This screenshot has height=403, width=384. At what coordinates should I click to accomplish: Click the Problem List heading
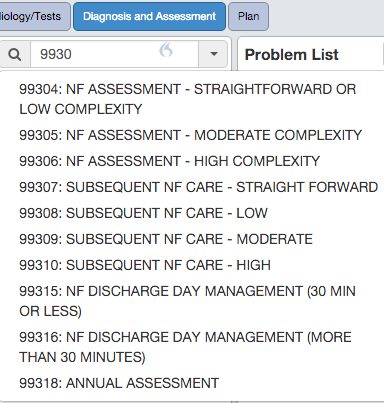[292, 55]
